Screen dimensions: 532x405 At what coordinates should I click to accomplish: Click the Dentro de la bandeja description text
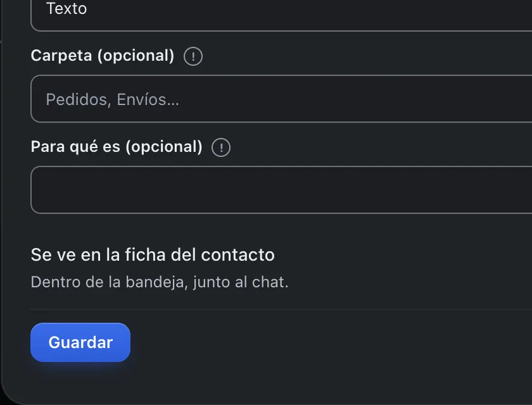click(x=160, y=282)
